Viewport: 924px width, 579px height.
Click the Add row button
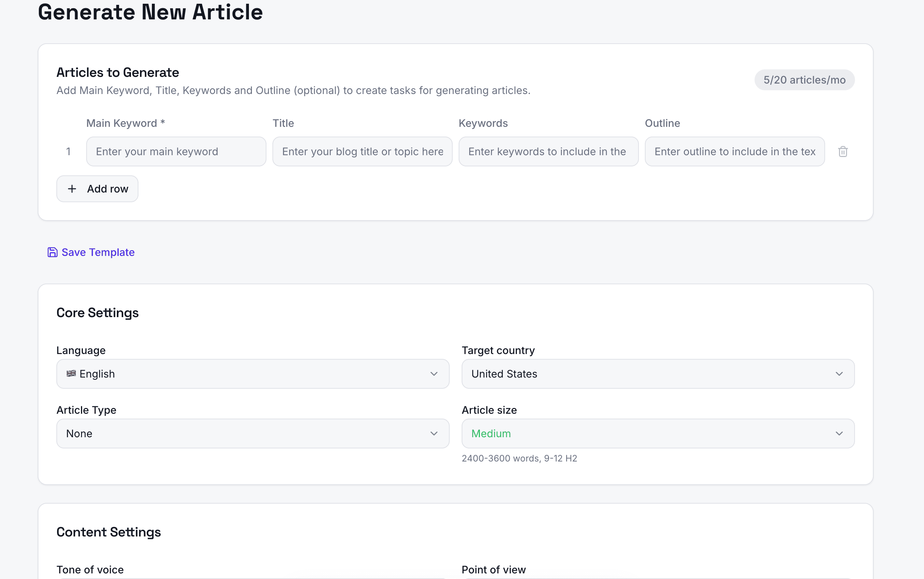(97, 188)
